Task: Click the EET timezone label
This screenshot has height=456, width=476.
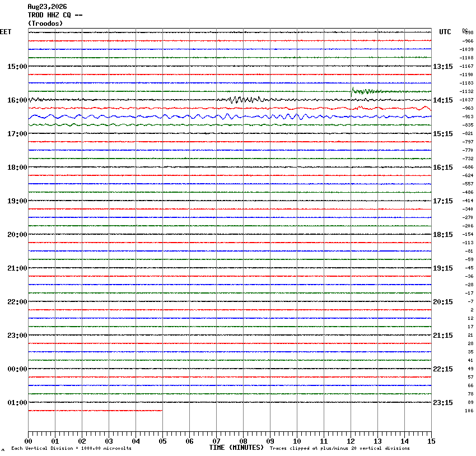Action: pyautogui.click(x=6, y=32)
